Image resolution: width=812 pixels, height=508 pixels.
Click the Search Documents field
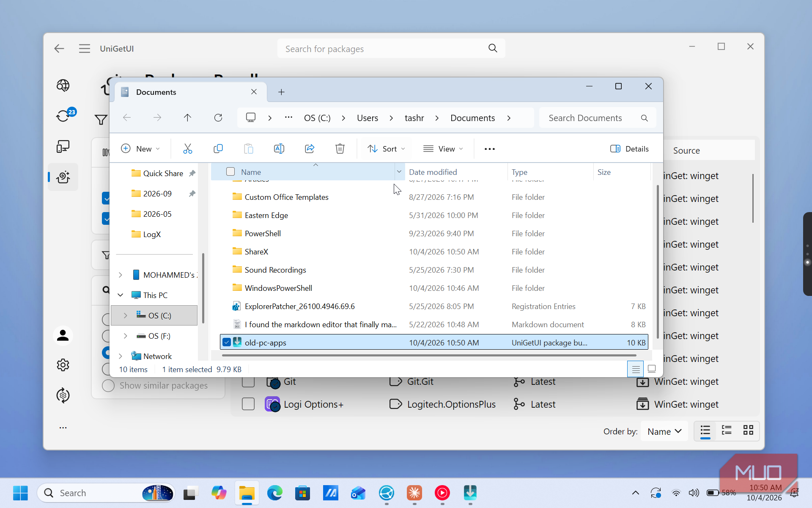pos(597,118)
